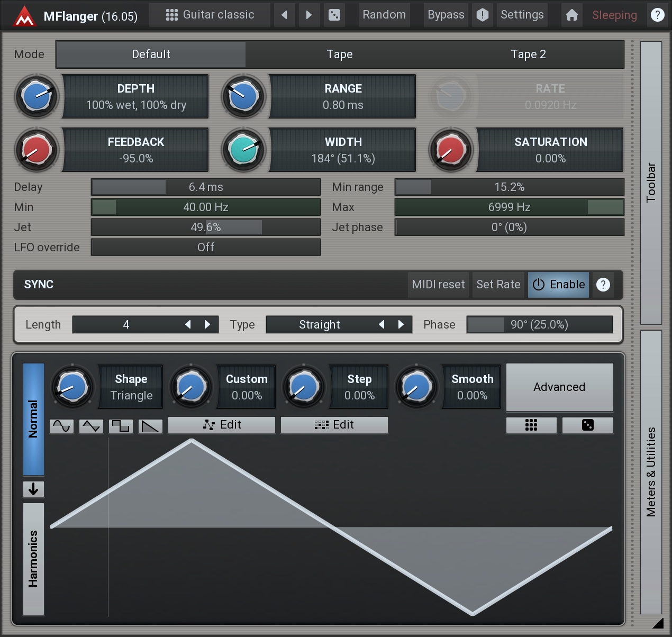Toggle the Sync Enable button
This screenshot has height=637, width=672.
tap(559, 285)
